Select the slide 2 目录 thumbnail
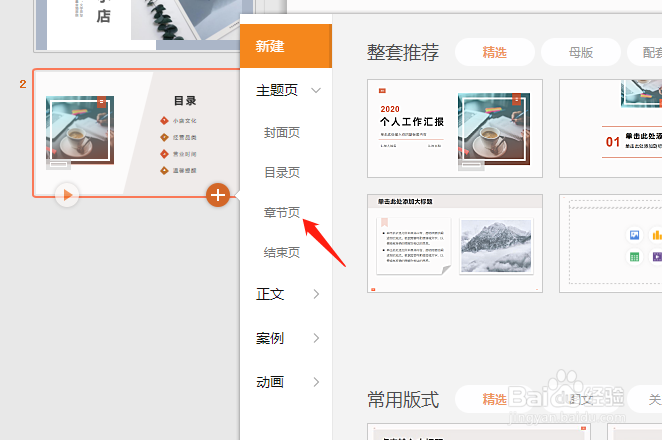The width and height of the screenshot is (662, 440). coord(136,133)
